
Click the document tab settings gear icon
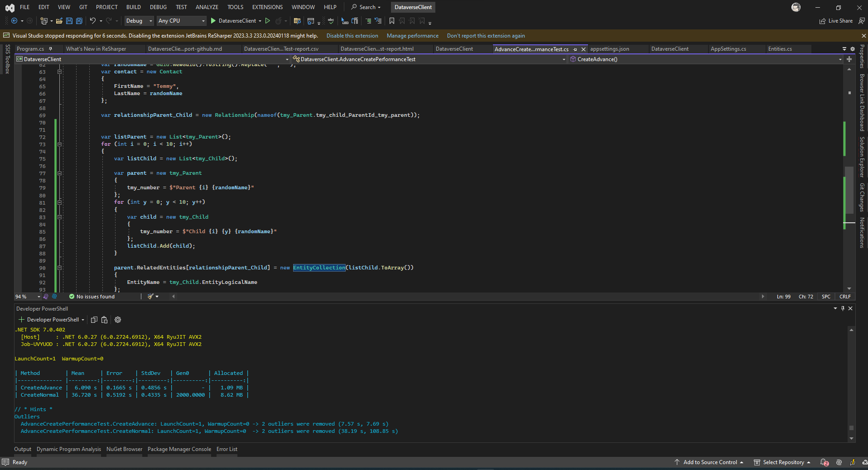point(853,49)
